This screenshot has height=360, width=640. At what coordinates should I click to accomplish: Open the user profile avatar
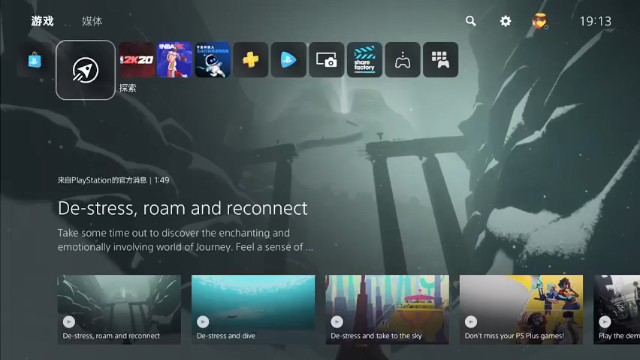(540, 21)
